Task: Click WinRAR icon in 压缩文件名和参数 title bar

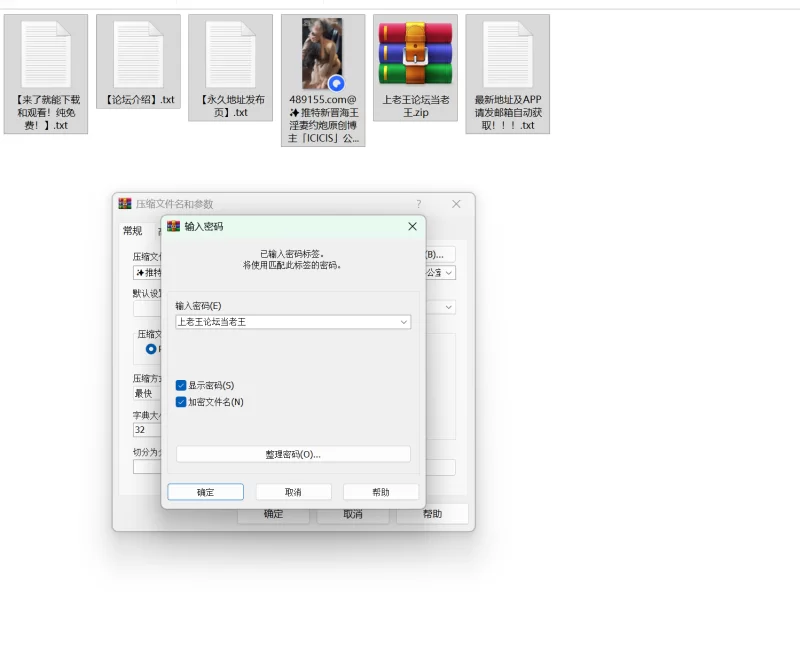Action: point(125,204)
